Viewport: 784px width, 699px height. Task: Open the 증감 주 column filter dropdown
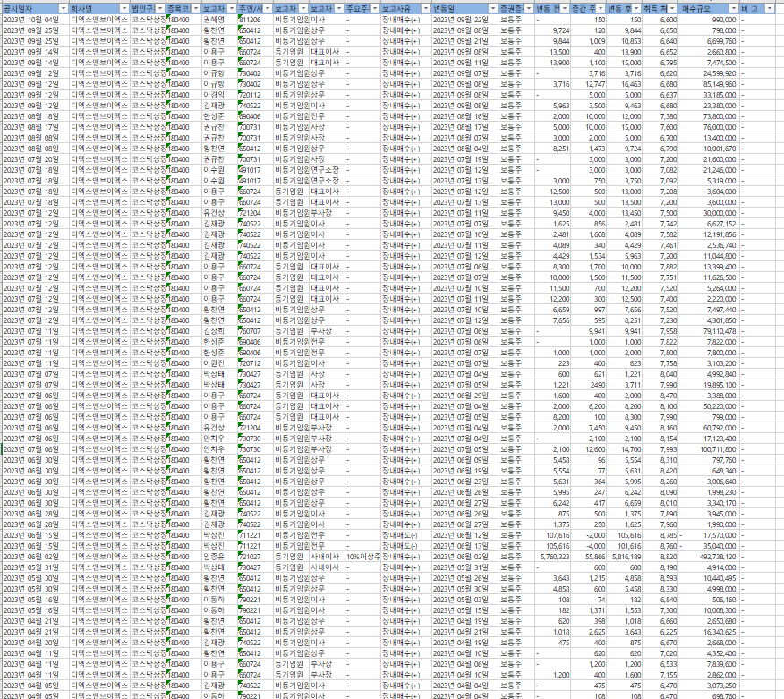[x=601, y=8]
